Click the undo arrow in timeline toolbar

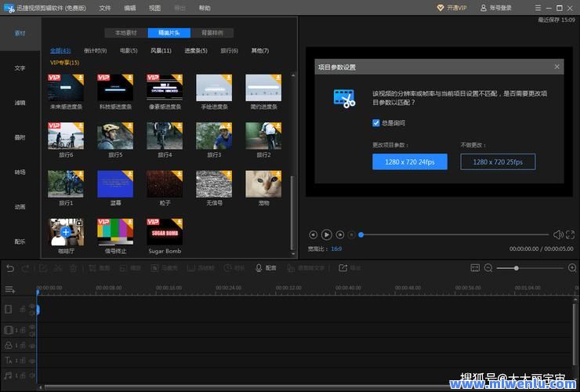[x=10, y=268]
